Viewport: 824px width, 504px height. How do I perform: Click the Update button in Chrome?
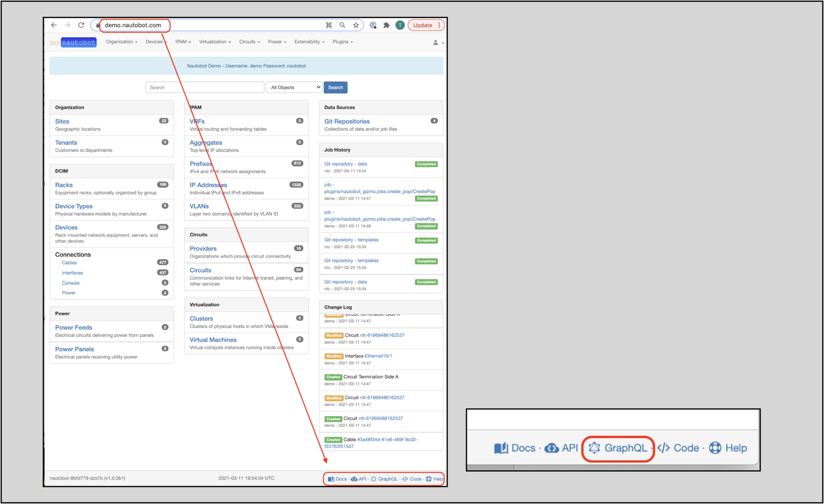click(423, 25)
